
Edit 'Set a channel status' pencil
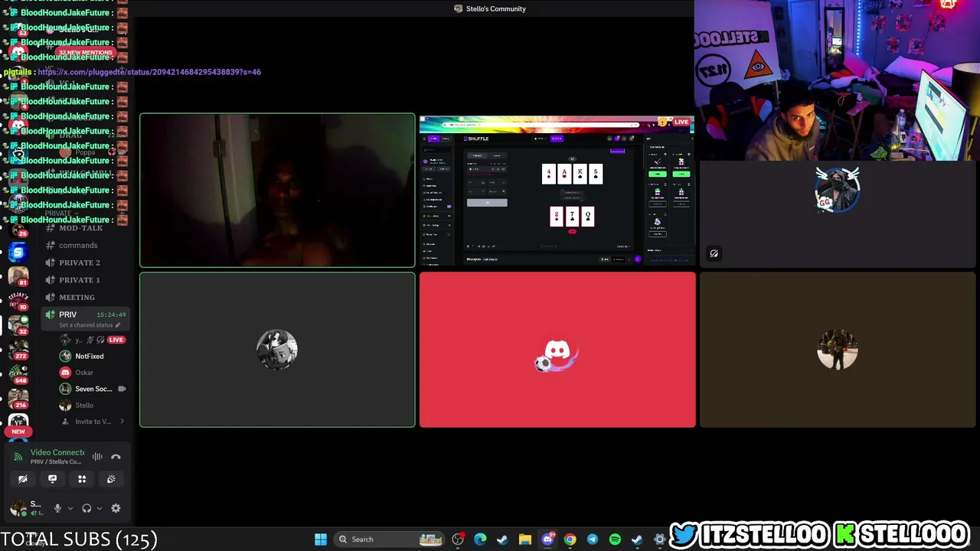click(x=117, y=325)
